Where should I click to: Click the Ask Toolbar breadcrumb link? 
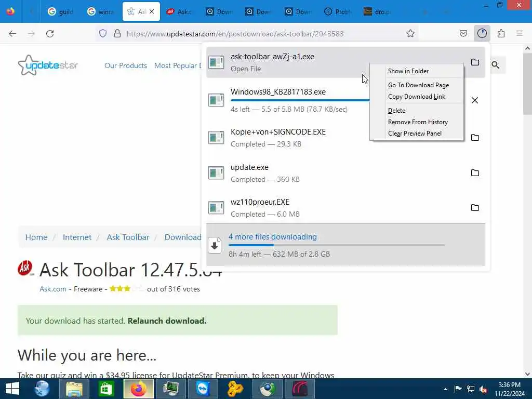(x=128, y=237)
